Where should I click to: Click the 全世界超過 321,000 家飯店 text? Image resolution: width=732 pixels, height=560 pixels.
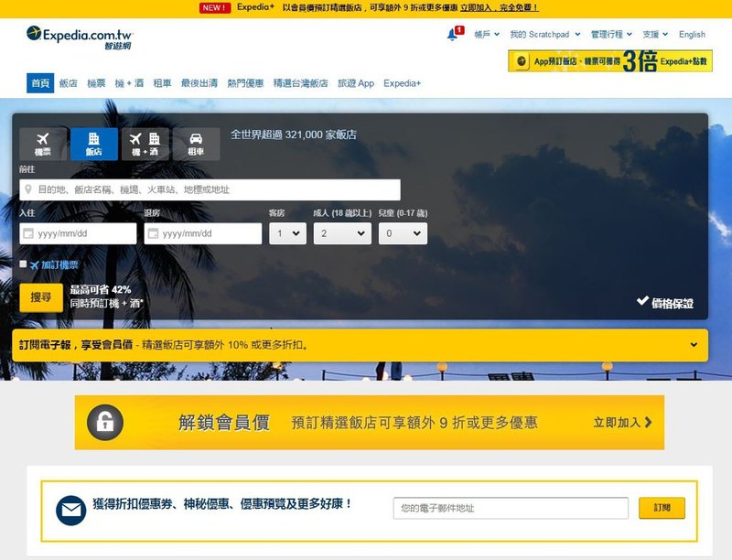click(x=294, y=135)
